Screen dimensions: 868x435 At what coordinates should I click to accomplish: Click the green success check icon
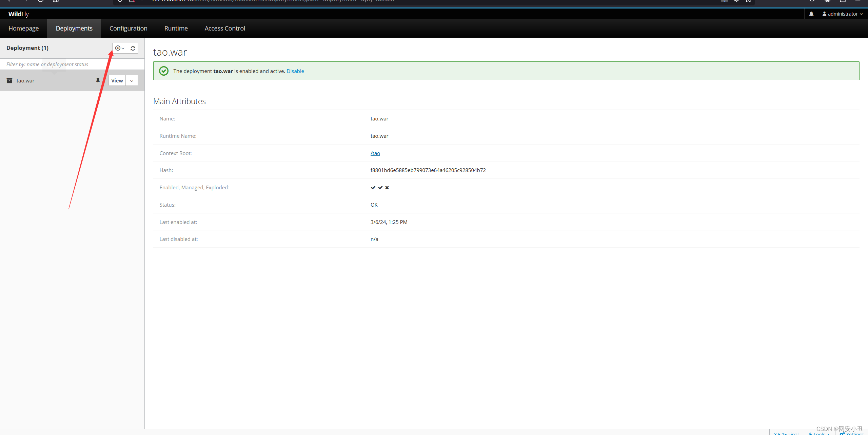pos(164,71)
